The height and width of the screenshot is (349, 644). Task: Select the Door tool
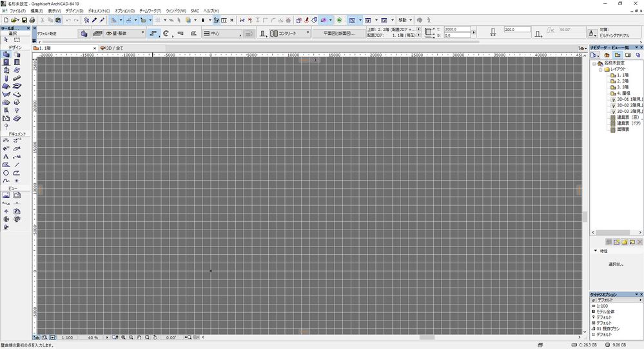[6, 62]
